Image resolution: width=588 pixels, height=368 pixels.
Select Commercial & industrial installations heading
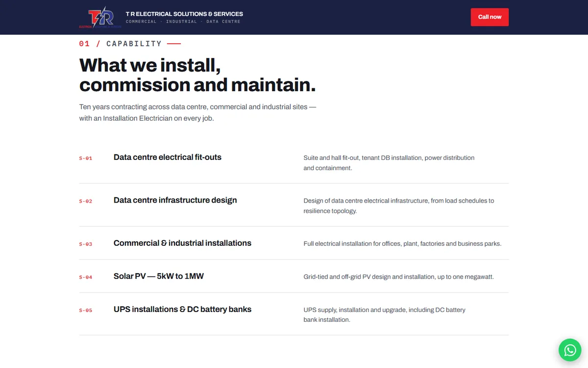tap(182, 243)
